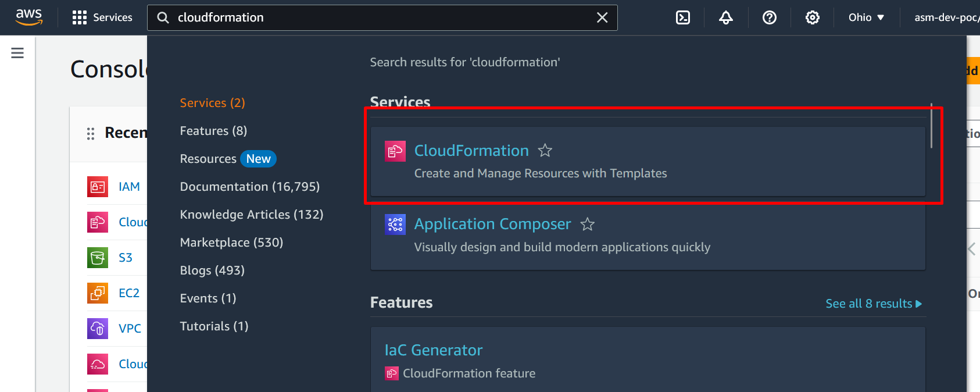Click the CloudFormation feature icon under IaC Generator

[x=392, y=373]
